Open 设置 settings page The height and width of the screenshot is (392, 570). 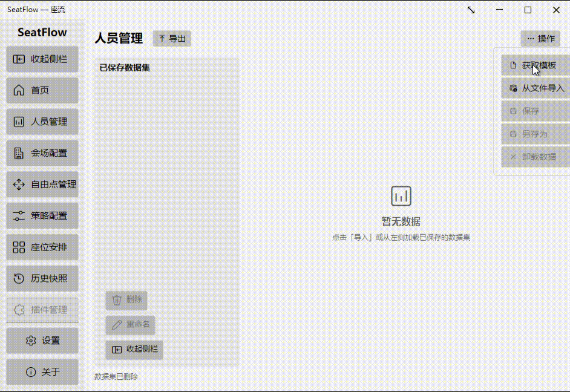pyautogui.click(x=42, y=341)
